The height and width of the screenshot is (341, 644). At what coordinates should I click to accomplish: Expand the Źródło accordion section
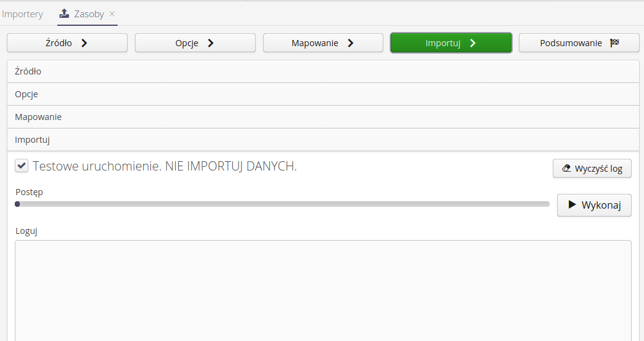(323, 71)
